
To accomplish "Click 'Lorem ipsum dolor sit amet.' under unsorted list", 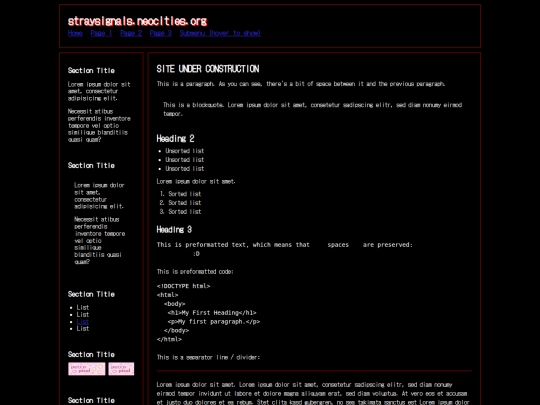I will click(196, 181).
